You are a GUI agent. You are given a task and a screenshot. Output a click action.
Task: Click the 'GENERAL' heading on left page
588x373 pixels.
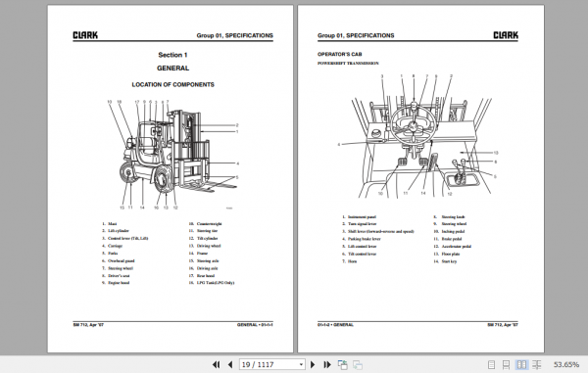pyautogui.click(x=172, y=69)
